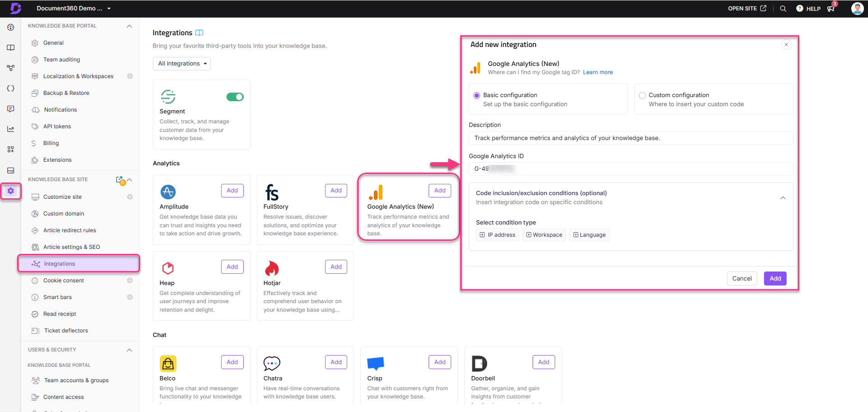
Task: Open API tokens settings
Action: (80, 126)
